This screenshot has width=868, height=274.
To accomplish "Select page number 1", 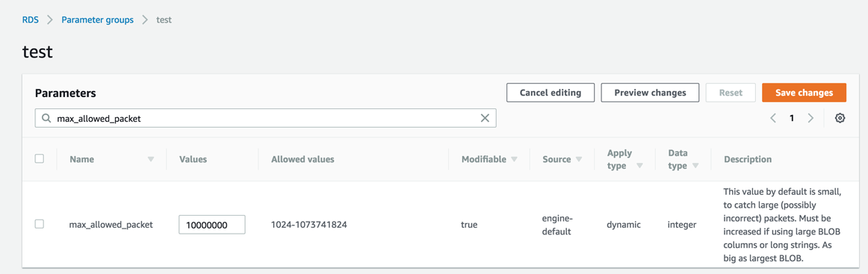I will (x=792, y=118).
